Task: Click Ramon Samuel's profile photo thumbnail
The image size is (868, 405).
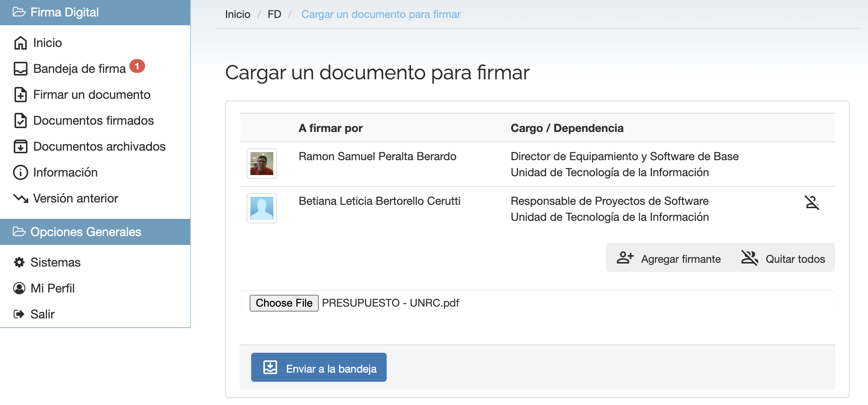Action: (x=261, y=164)
